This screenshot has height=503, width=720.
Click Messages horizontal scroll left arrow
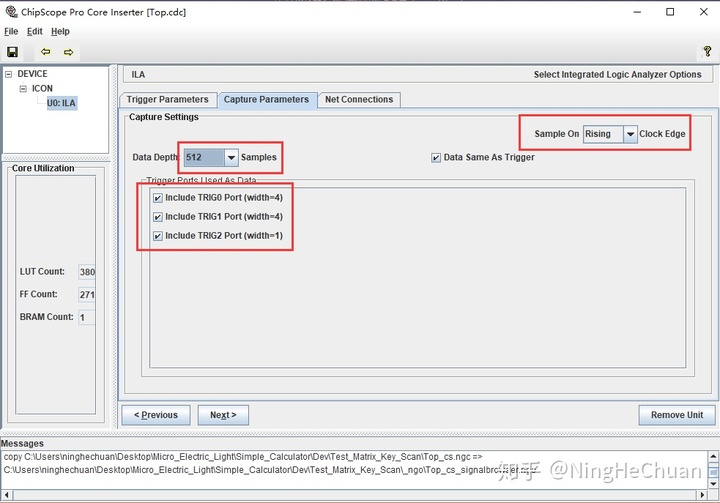[6, 495]
